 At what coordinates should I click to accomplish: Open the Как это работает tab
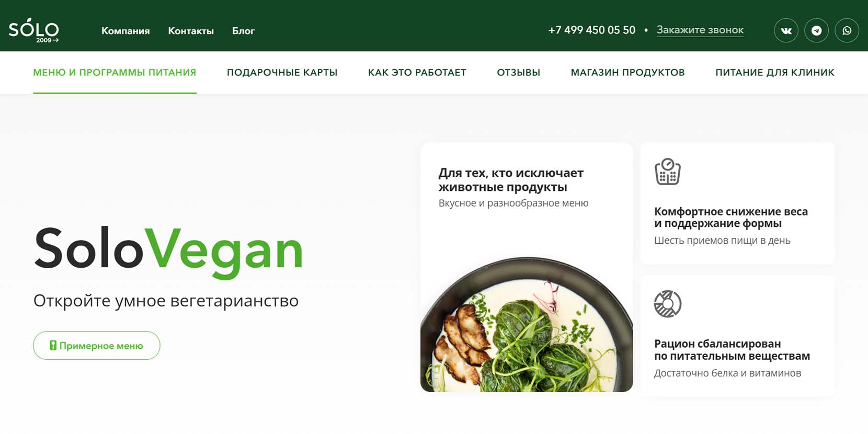[x=417, y=73]
